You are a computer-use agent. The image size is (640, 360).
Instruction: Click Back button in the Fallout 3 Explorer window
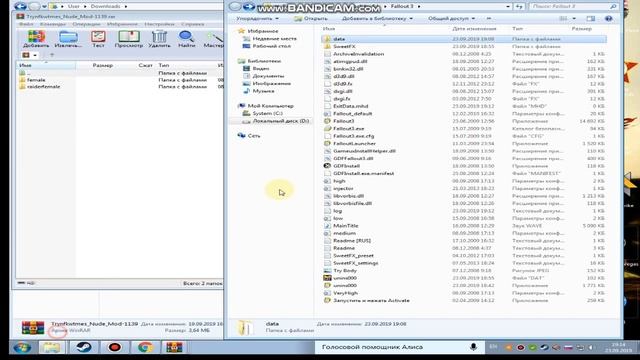point(235,7)
